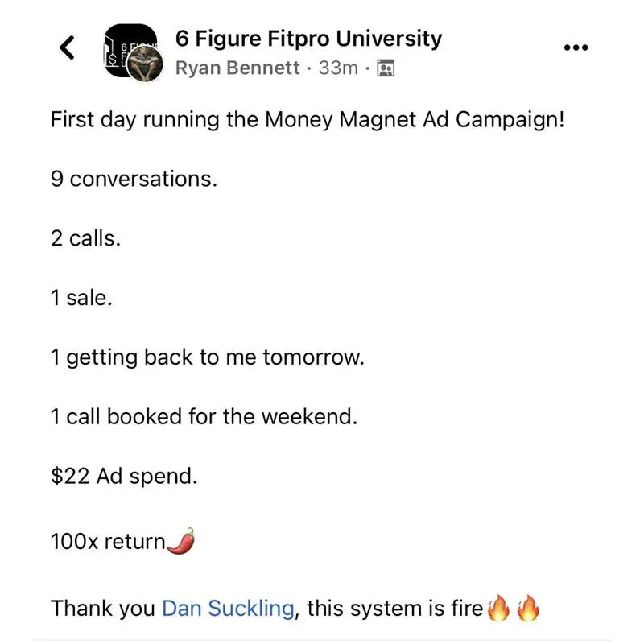This screenshot has height=644, width=644.
Task: Select the '100x return' text
Action: point(108,541)
